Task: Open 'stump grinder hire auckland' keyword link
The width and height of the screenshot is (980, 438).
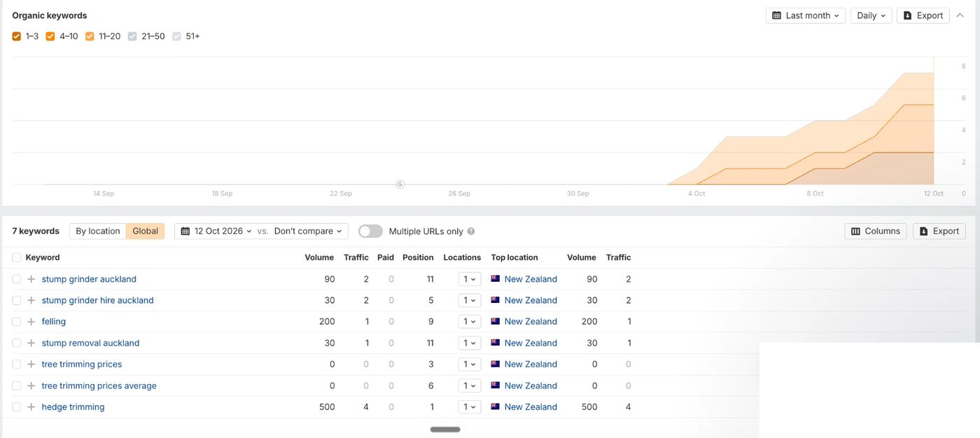Action: pos(97,300)
